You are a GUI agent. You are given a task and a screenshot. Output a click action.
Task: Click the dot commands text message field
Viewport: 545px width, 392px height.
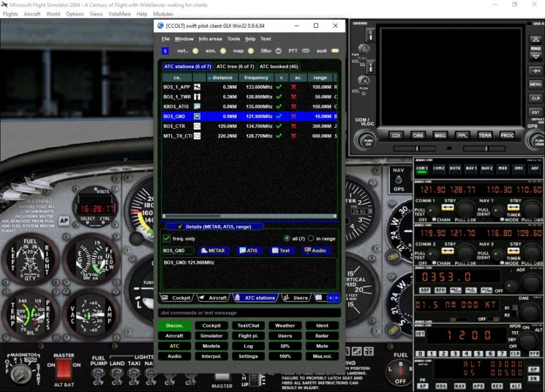(x=249, y=313)
